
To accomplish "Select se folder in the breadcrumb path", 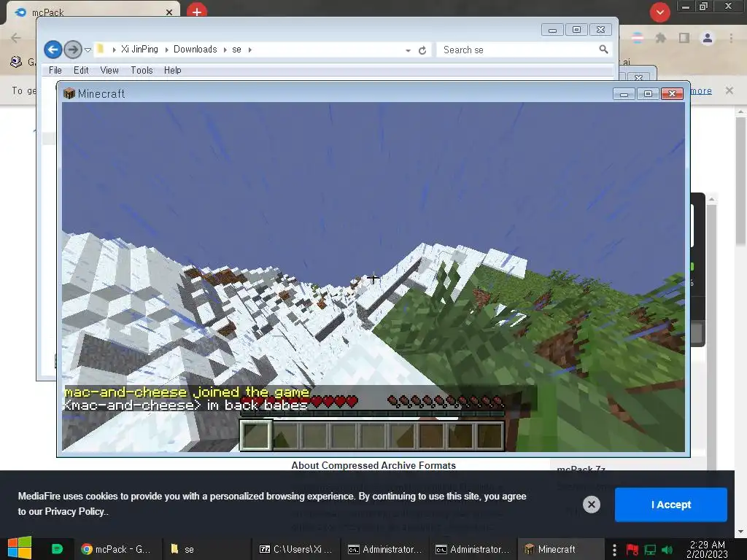I will pos(237,49).
